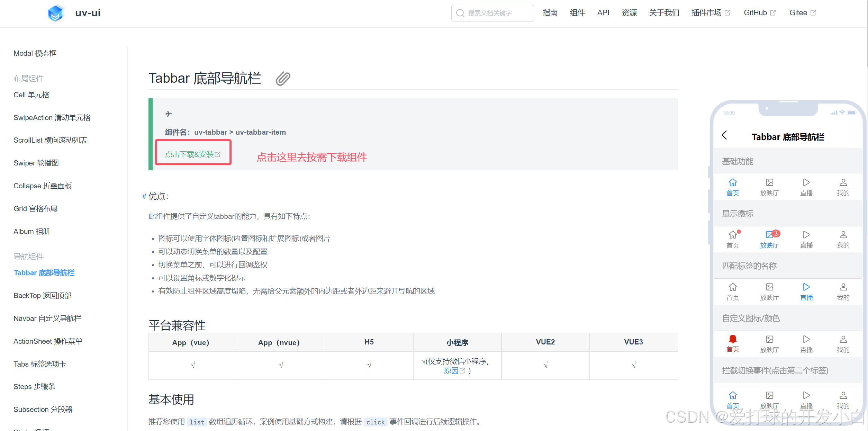Open Modal 模态框 in sidebar

tap(35, 53)
